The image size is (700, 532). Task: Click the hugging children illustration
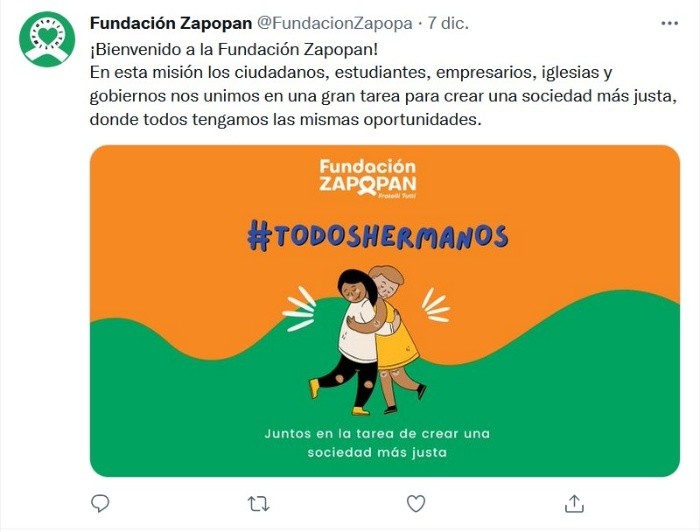point(366,341)
